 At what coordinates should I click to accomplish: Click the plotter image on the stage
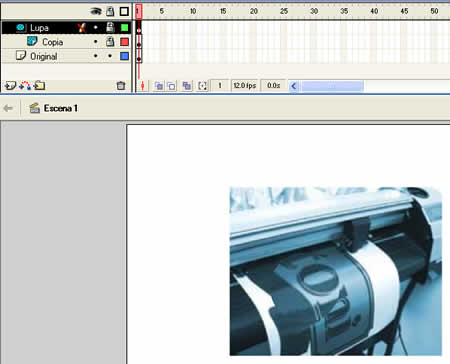tap(336, 271)
